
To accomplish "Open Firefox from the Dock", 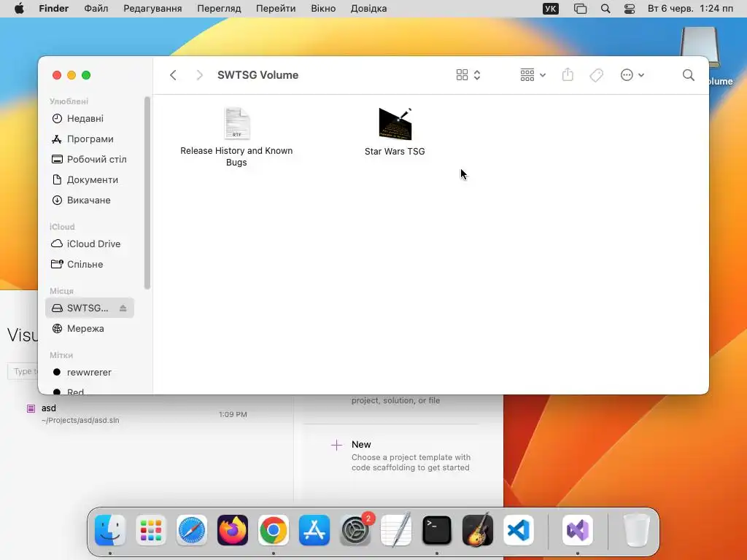I will (233, 530).
